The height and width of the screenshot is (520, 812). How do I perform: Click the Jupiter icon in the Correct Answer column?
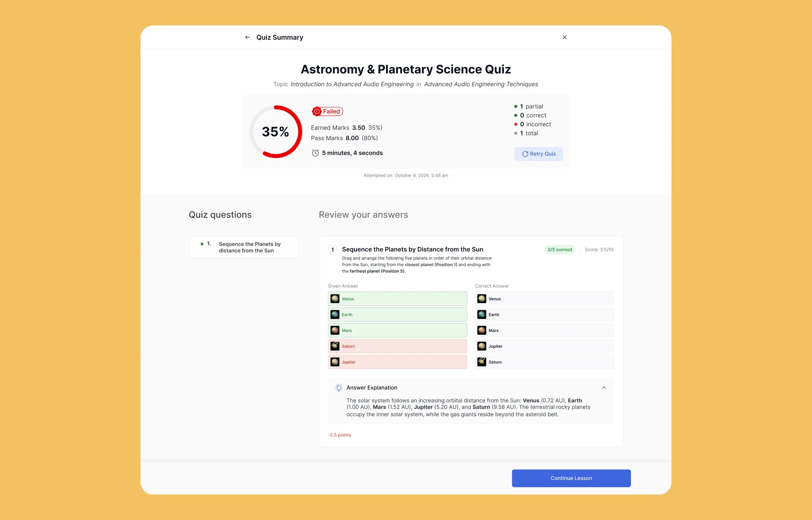[482, 346]
